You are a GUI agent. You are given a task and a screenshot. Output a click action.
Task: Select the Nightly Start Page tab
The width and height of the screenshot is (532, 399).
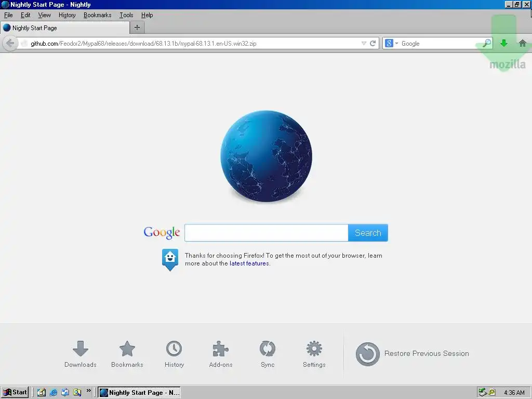click(x=65, y=28)
